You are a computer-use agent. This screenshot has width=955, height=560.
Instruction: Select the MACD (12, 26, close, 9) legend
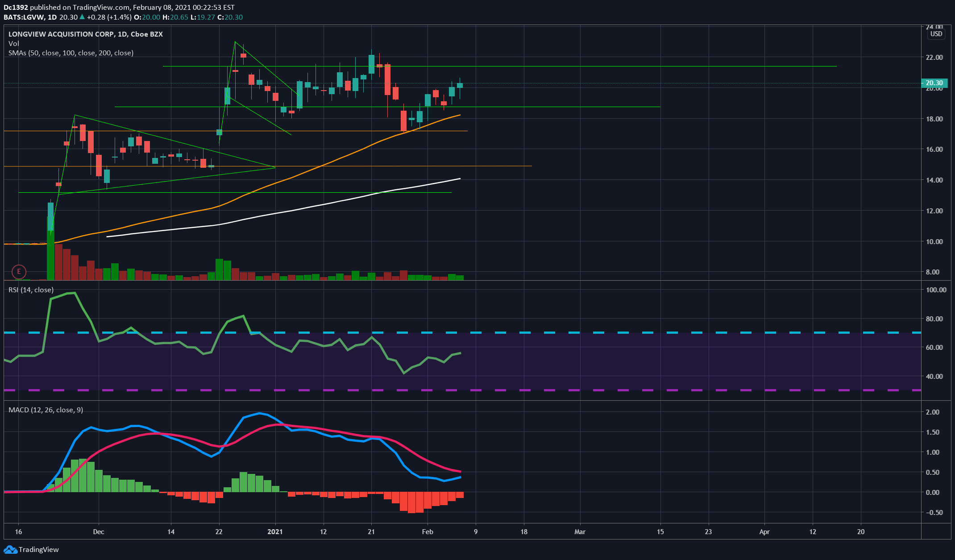point(46,410)
